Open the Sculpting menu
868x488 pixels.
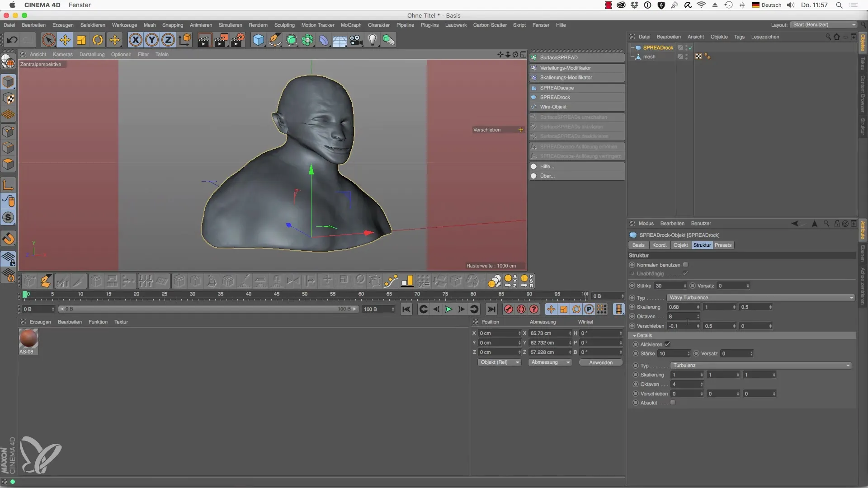[284, 25]
